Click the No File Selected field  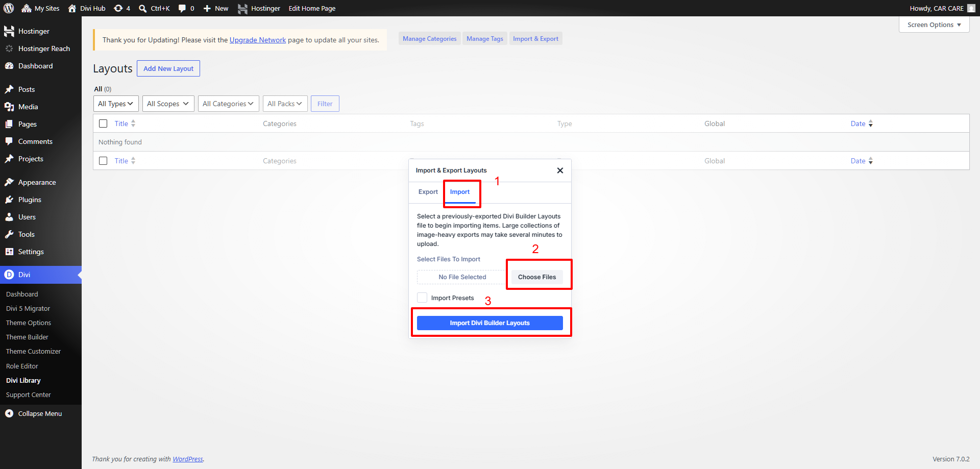(462, 277)
